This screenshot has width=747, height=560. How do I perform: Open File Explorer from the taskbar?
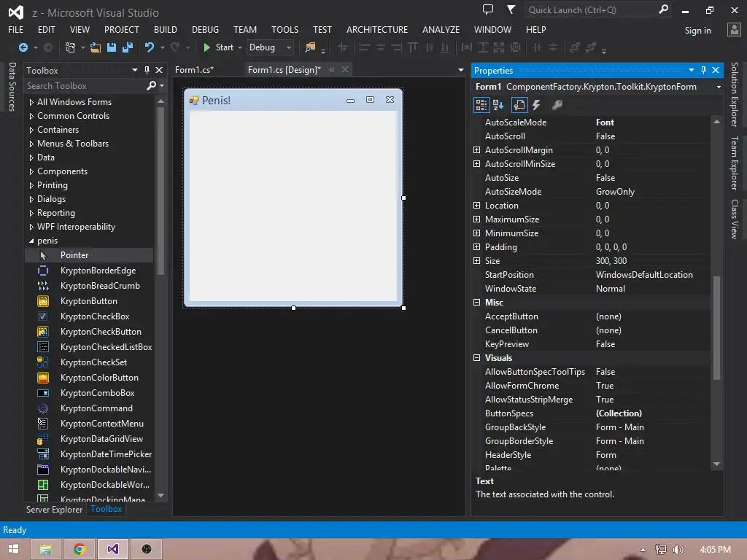click(x=46, y=549)
